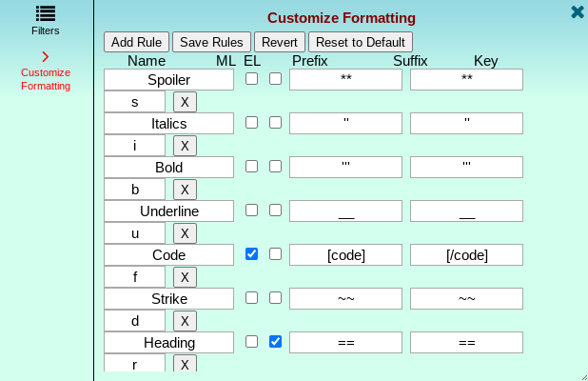This screenshot has width=588, height=381.
Task: Click the Add Rule button
Action: [136, 42]
